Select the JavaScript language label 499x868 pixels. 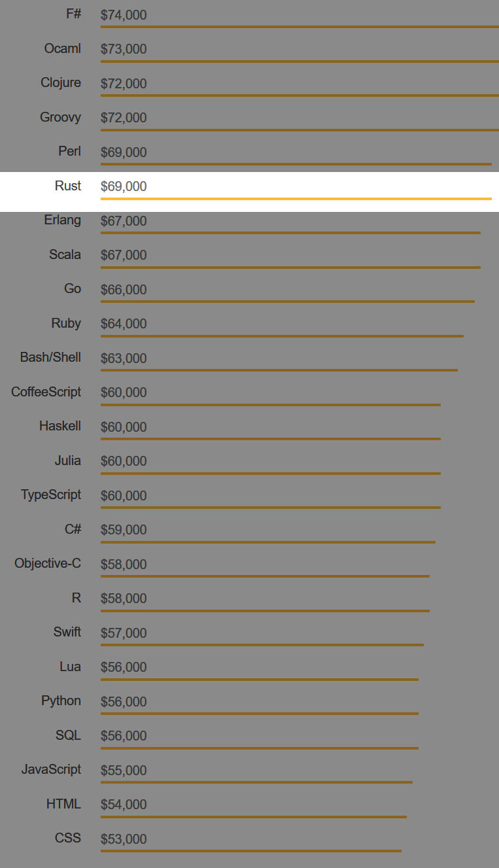[51, 769]
